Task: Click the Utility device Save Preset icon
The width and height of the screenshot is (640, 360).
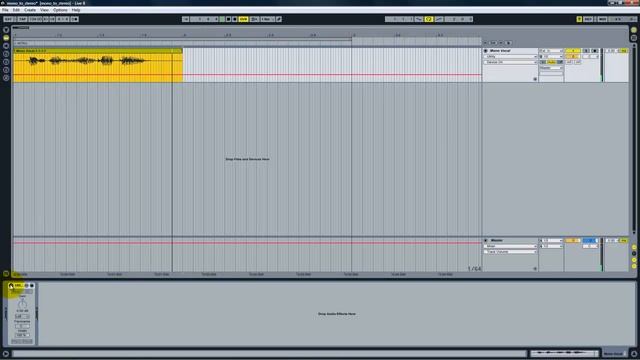Action: tap(32, 286)
